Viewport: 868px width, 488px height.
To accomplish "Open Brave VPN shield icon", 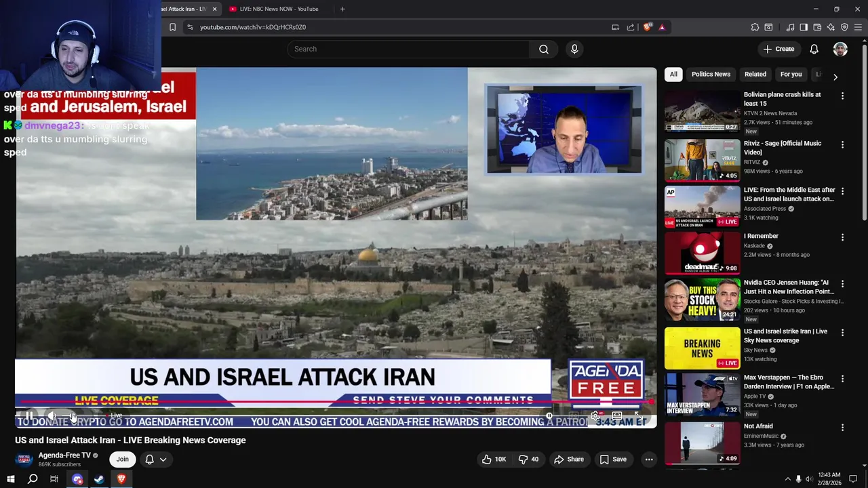I will point(844,27).
